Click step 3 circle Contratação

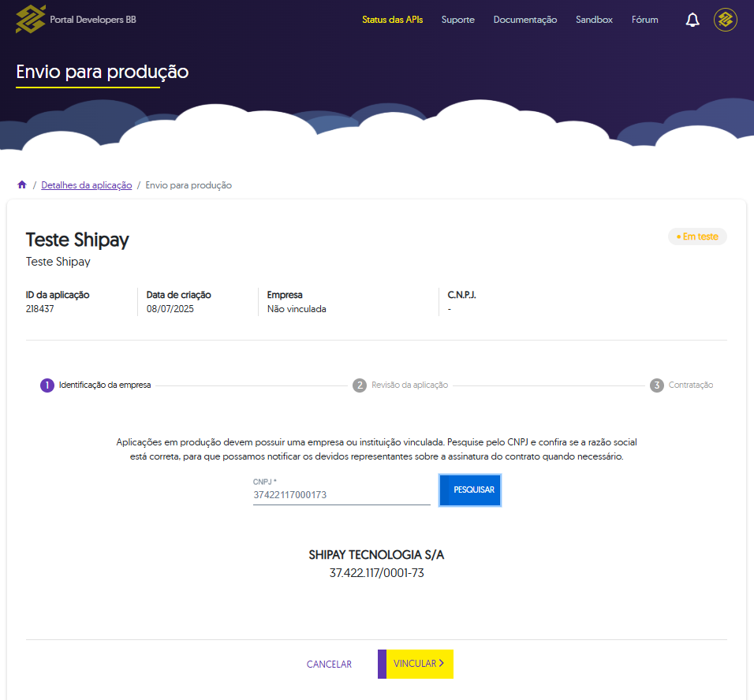(656, 385)
